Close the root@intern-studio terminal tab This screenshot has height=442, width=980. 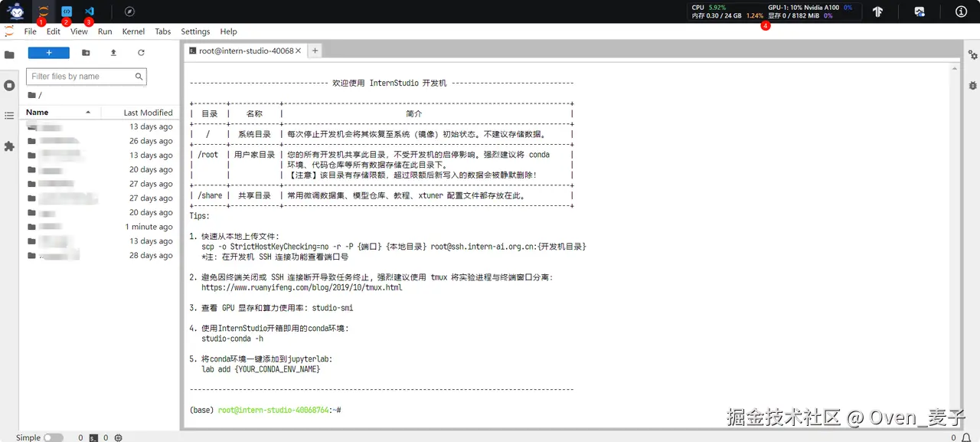[299, 51]
